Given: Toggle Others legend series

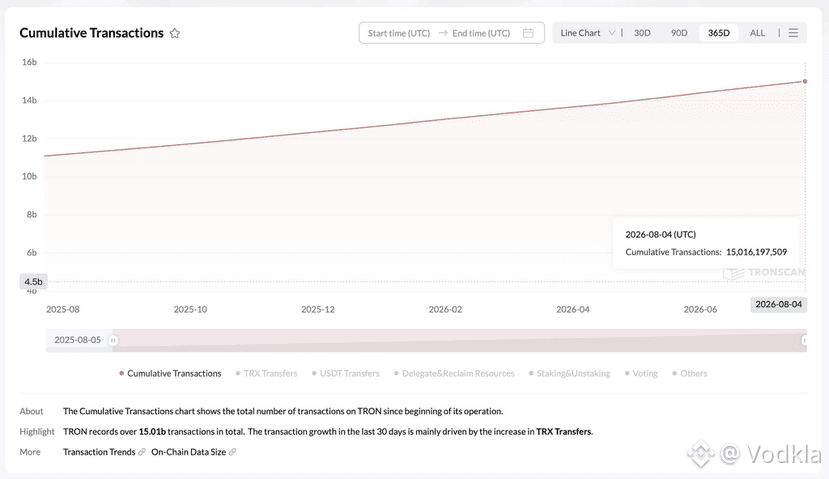Looking at the screenshot, I should pos(689,373).
